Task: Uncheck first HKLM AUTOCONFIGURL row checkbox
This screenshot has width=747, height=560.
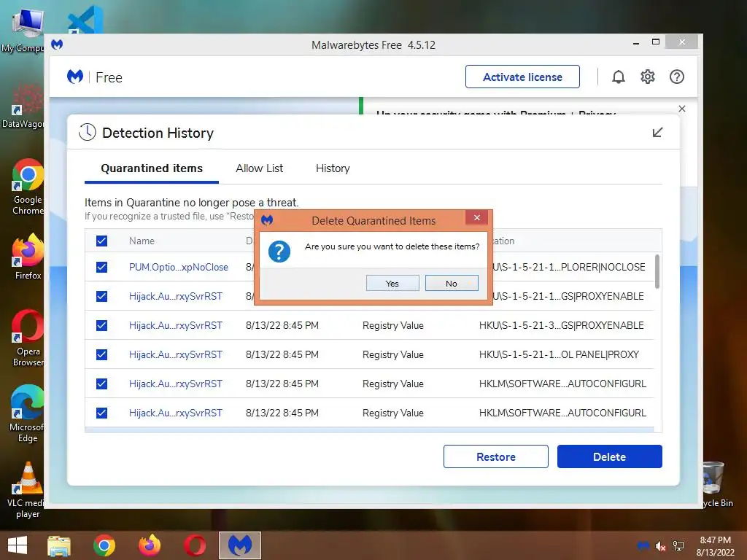Action: (101, 384)
